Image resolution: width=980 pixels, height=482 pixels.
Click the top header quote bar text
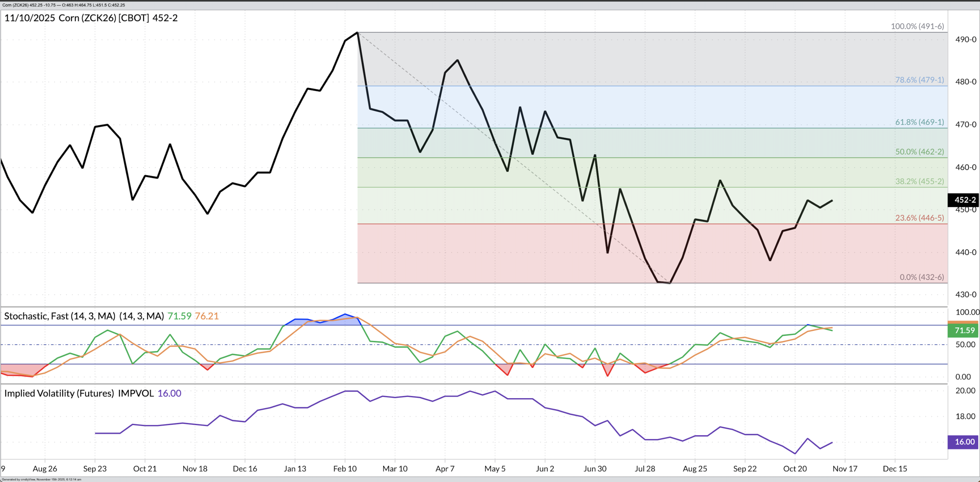click(64, 5)
